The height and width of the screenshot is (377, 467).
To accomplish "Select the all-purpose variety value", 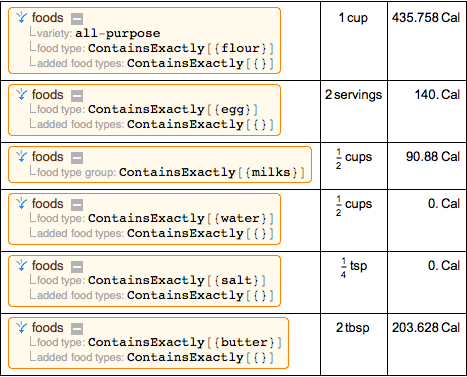I will (118, 33).
